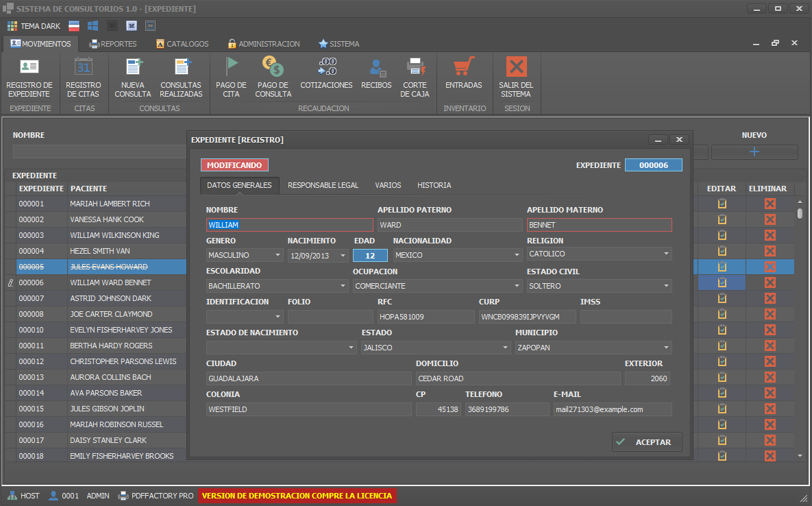Image resolution: width=812 pixels, height=506 pixels.
Task: Switch to the Responsable Legal tab
Action: (323, 185)
